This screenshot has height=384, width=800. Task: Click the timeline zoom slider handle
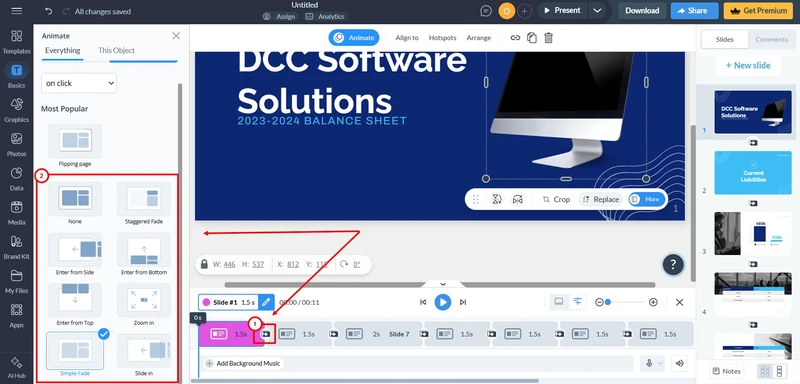tap(608, 302)
